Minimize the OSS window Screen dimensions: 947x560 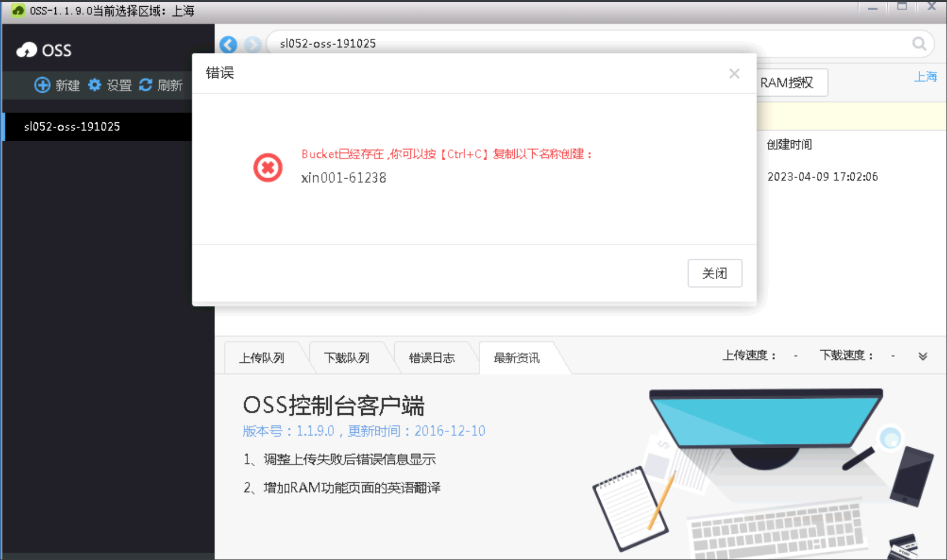873,8
